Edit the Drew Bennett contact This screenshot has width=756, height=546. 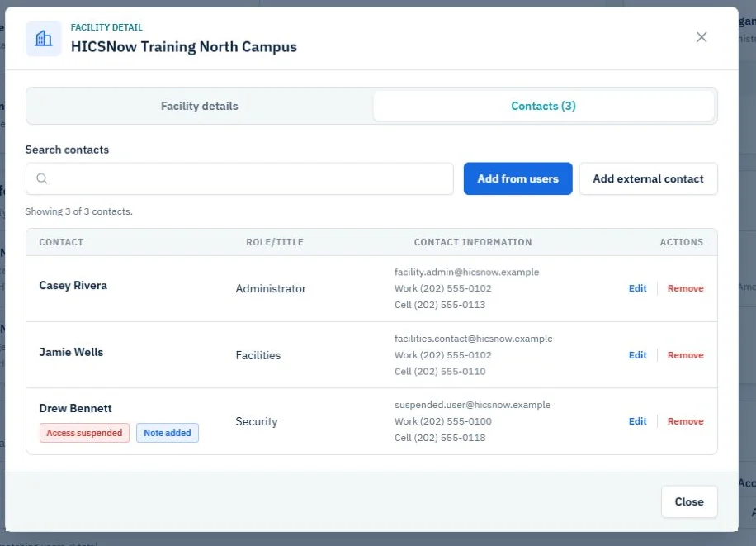637,421
